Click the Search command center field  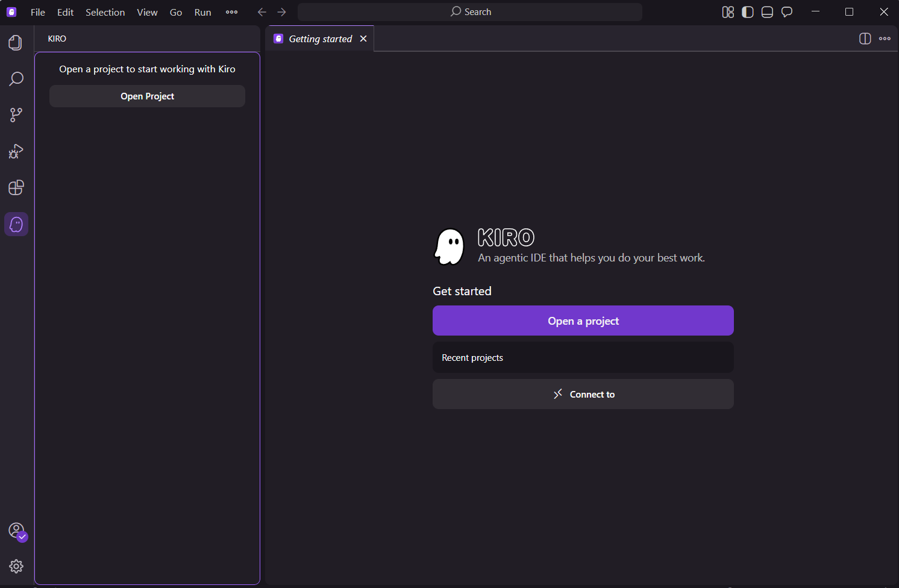pos(470,12)
